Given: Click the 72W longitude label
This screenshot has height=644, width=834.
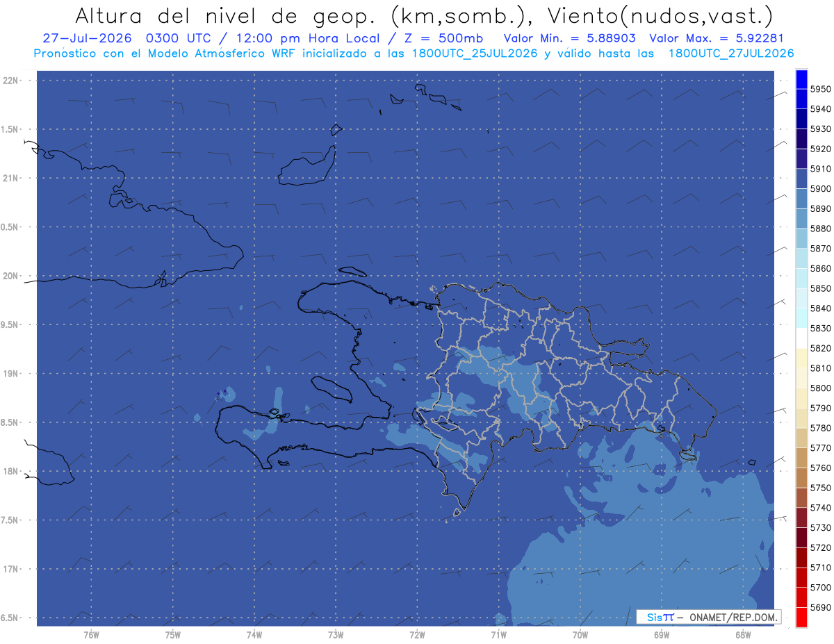Looking at the screenshot, I should pyautogui.click(x=417, y=635).
